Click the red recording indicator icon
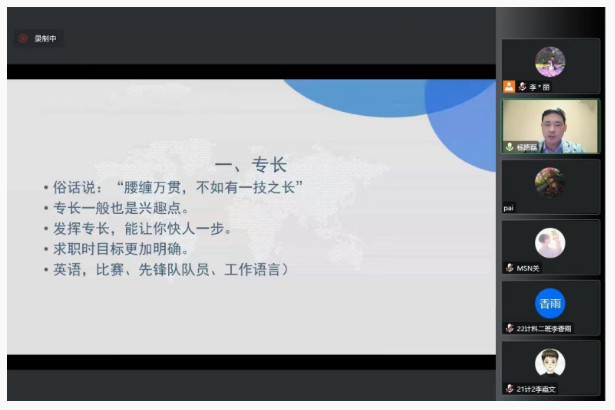 pos(23,39)
